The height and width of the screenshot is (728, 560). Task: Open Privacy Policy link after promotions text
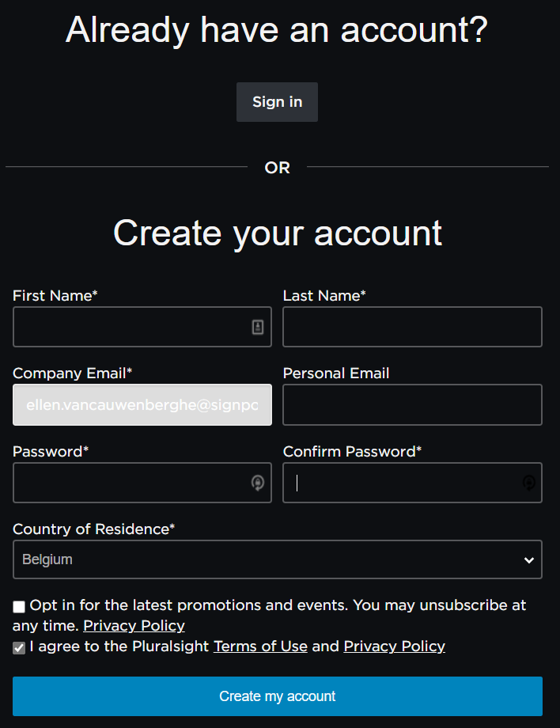[134, 626]
